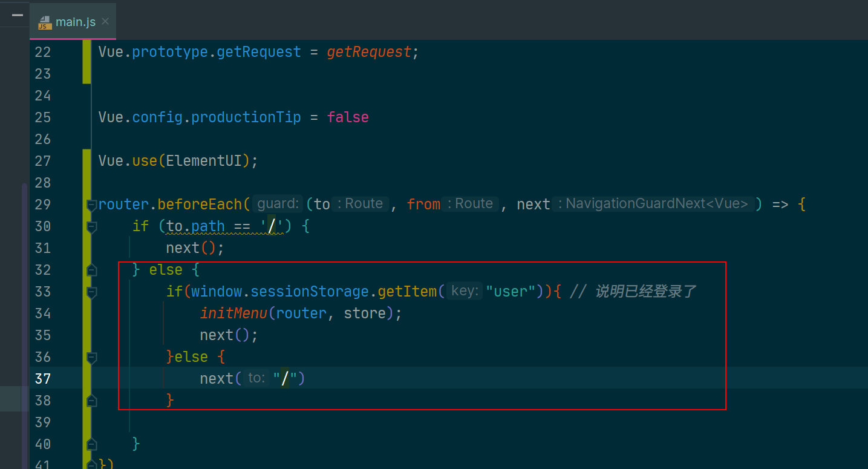
Task: Click line number 22 in the gutter
Action: click(x=43, y=52)
